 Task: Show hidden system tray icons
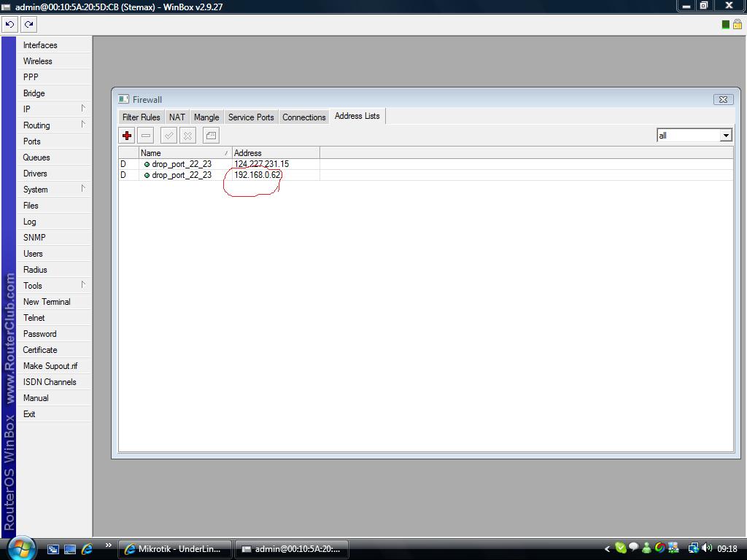point(608,549)
